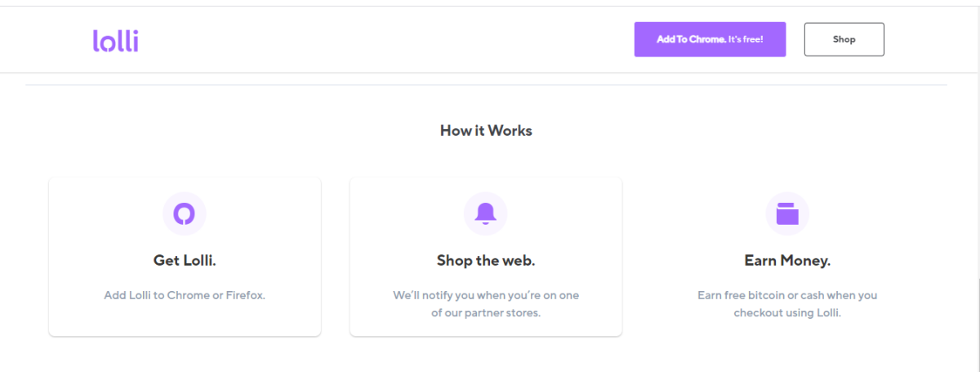Click the Earn free bitcoin or cash text

point(787,295)
